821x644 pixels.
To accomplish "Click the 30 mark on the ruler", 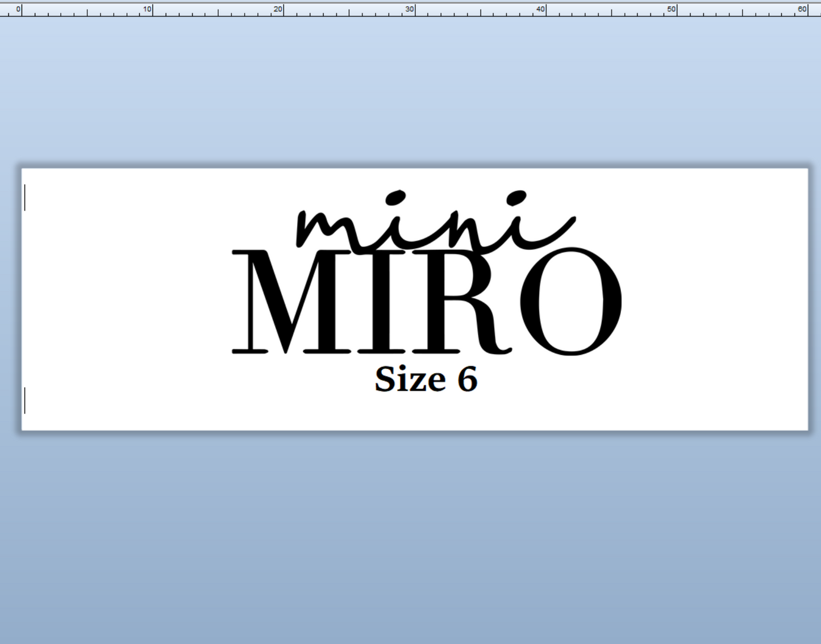I will pos(410,8).
